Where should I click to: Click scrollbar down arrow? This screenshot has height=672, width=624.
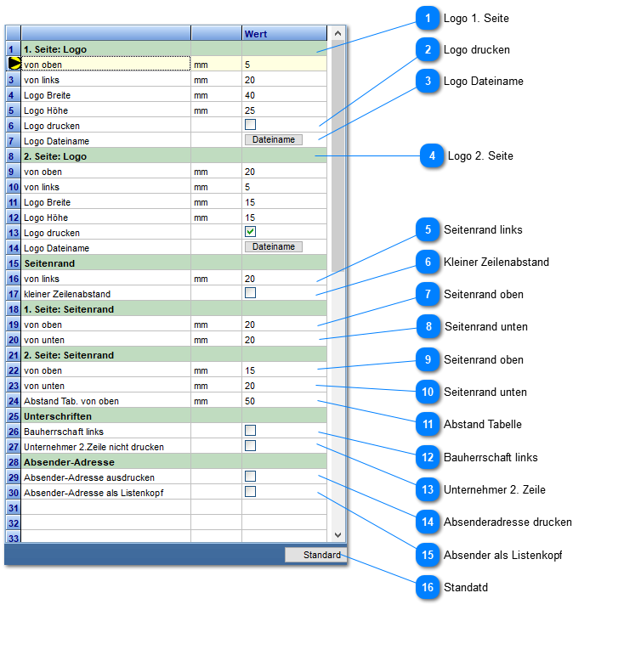tap(338, 535)
